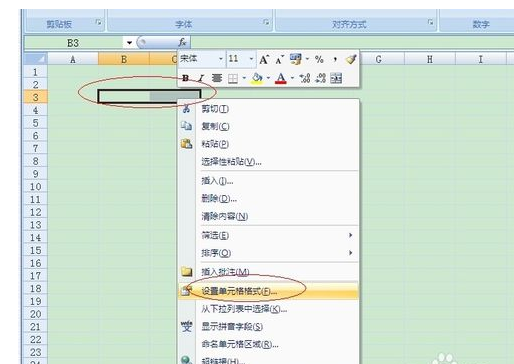This screenshot has height=364, width=514.
Task: Choose 删除(D)... menu entry
Action: [269, 199]
